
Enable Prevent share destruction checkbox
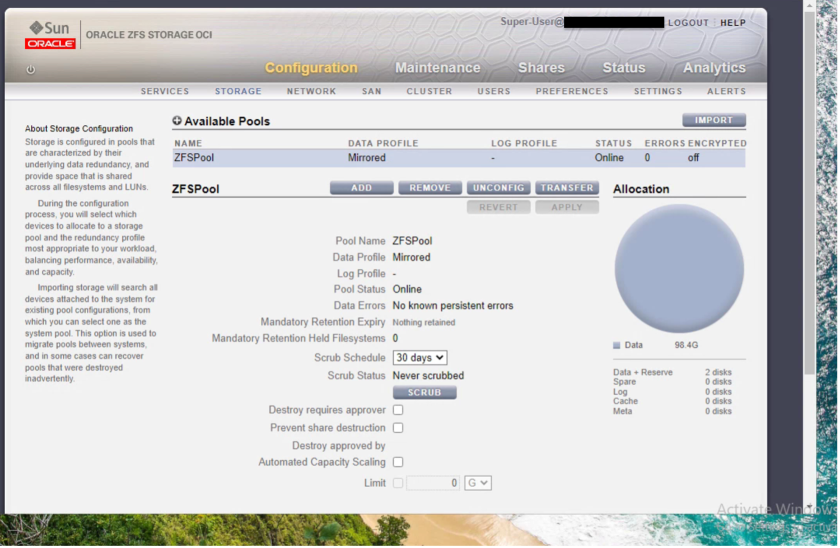[398, 428]
